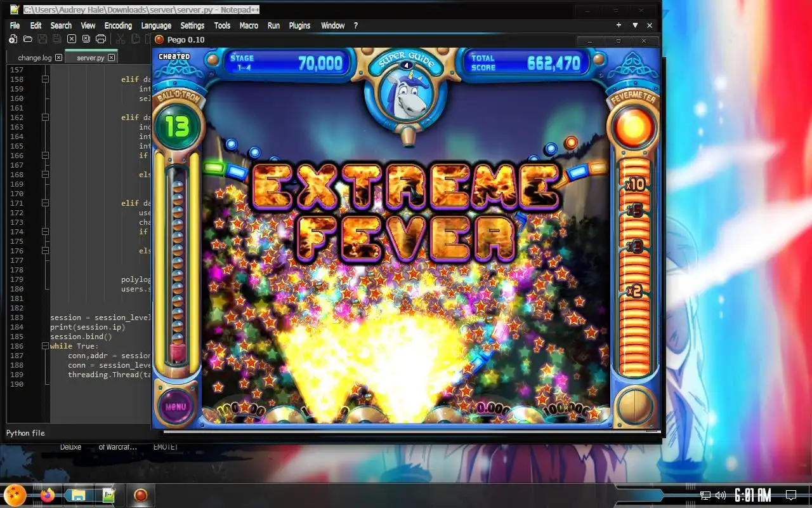The image size is (812, 508).
Task: Switch to Notepad++ taskbar icon
Action: [x=109, y=495]
